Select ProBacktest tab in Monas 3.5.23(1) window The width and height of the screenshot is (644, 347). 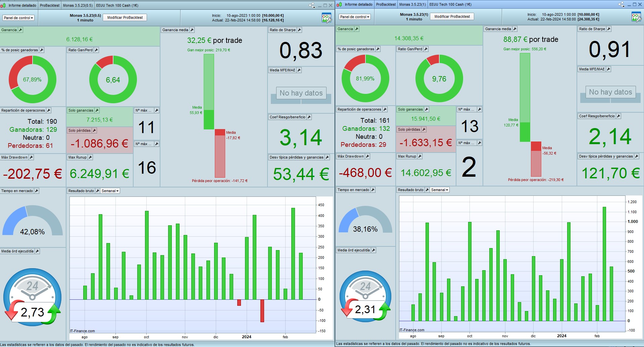coord(386,4)
